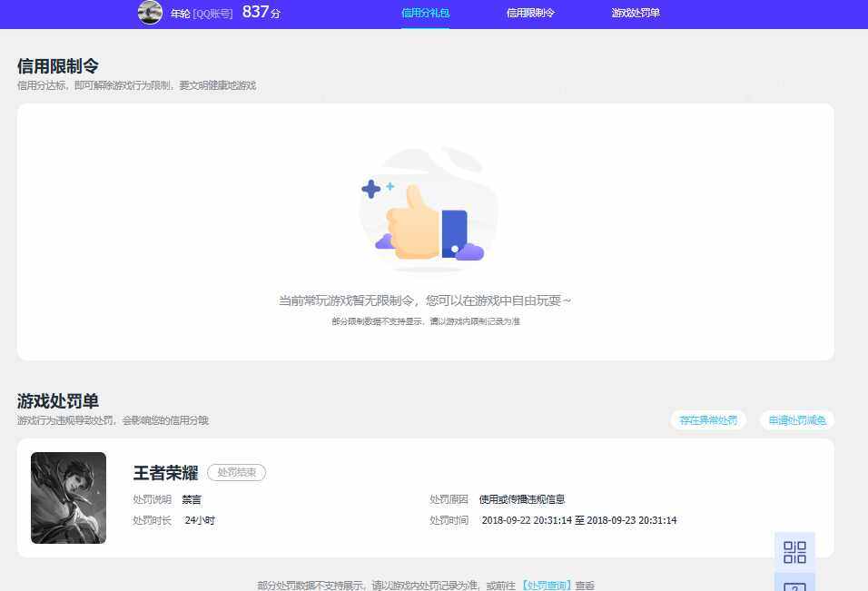Click the 处罚原因 label
This screenshot has height=591, width=868.
pos(449,499)
